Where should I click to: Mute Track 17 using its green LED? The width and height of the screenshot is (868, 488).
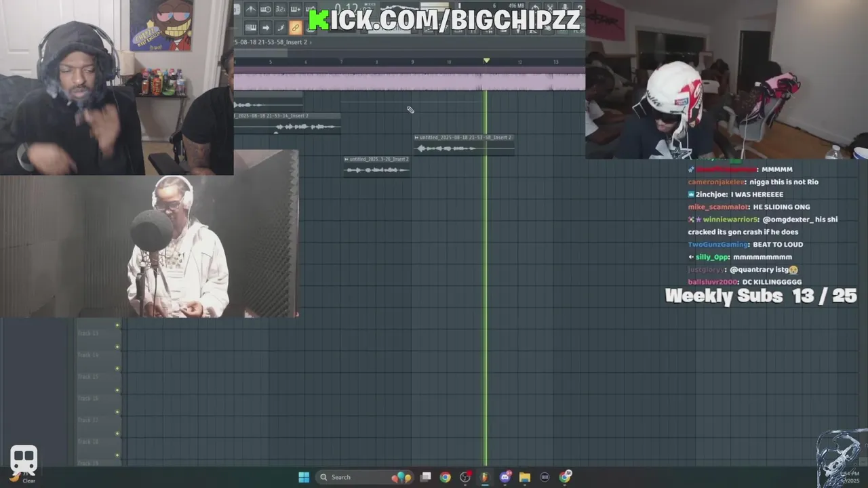pyautogui.click(x=117, y=433)
